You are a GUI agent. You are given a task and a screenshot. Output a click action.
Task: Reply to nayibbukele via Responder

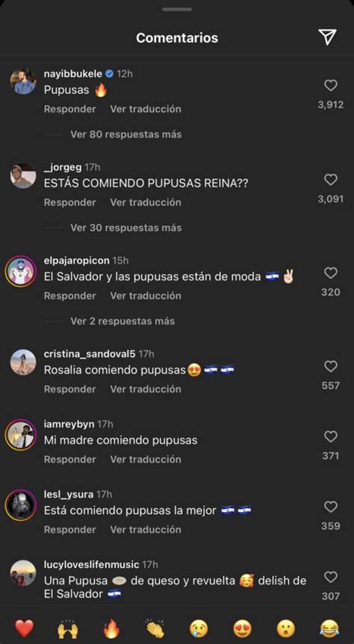(70, 109)
